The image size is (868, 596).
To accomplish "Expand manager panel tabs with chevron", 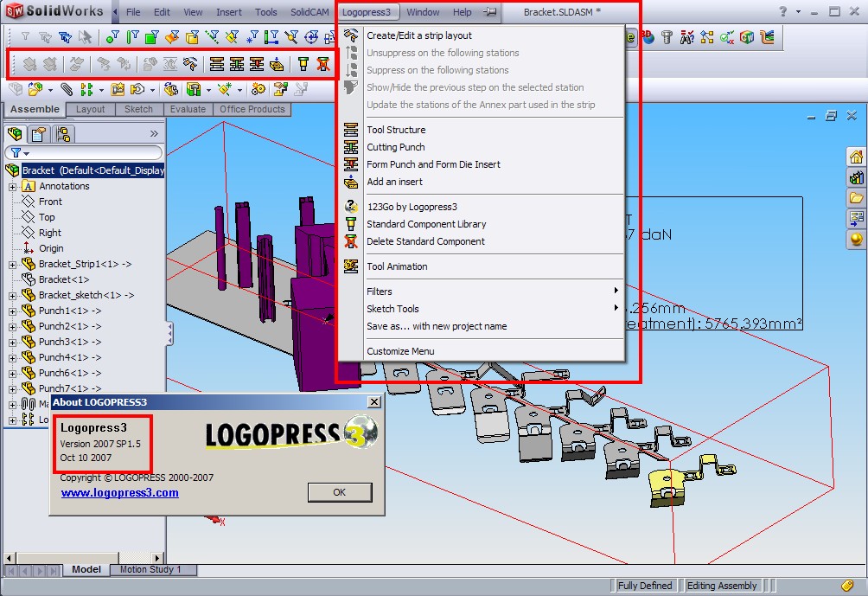I will 154,133.
